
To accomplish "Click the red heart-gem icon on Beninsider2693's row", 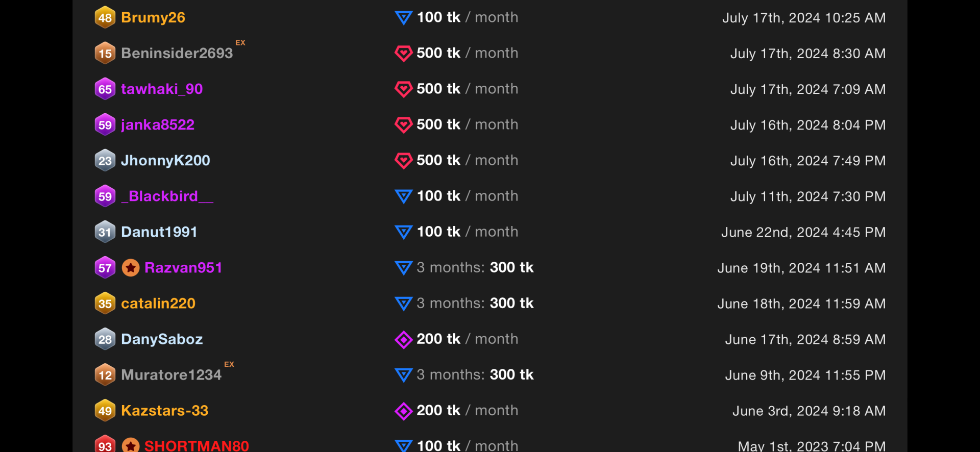I will click(403, 53).
